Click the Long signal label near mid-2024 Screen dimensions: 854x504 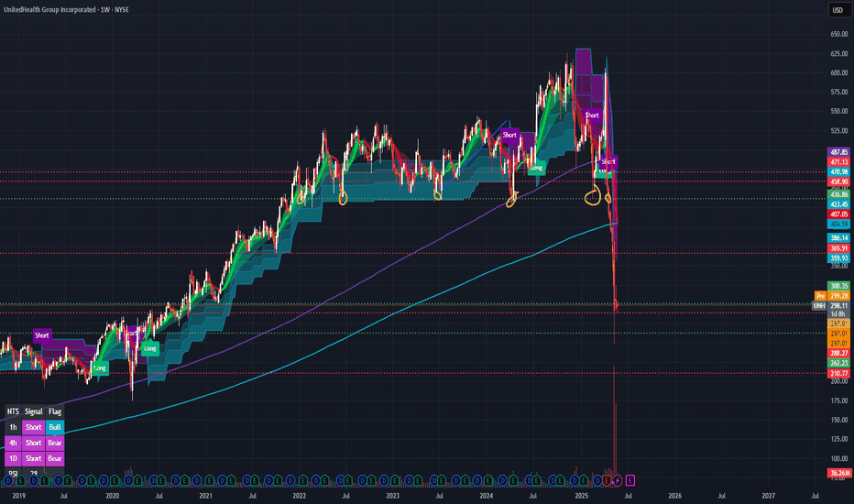536,168
